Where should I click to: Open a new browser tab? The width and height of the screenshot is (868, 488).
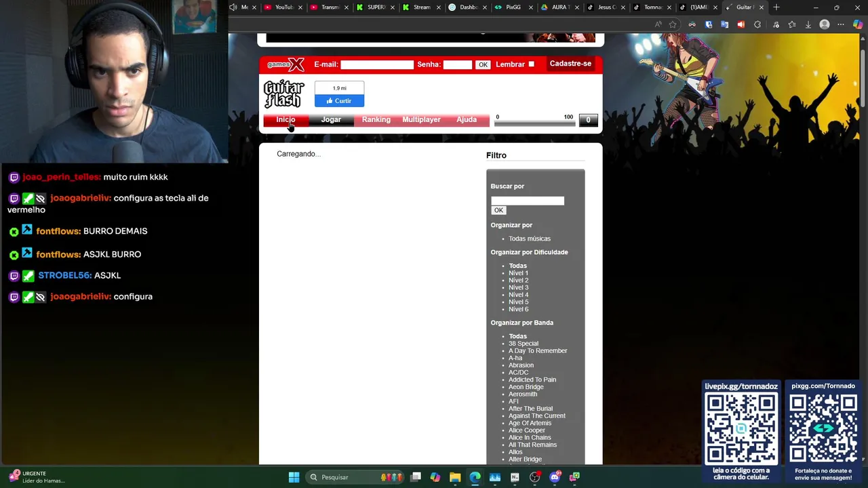[x=776, y=7]
